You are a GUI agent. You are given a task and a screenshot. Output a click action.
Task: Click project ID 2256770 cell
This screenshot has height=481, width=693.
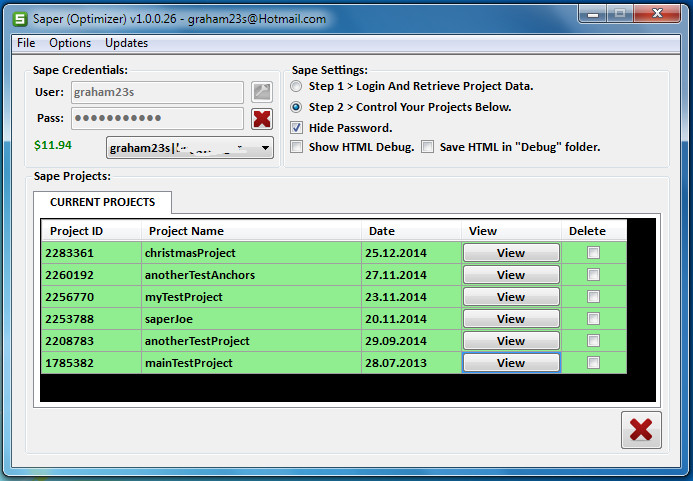click(x=91, y=297)
